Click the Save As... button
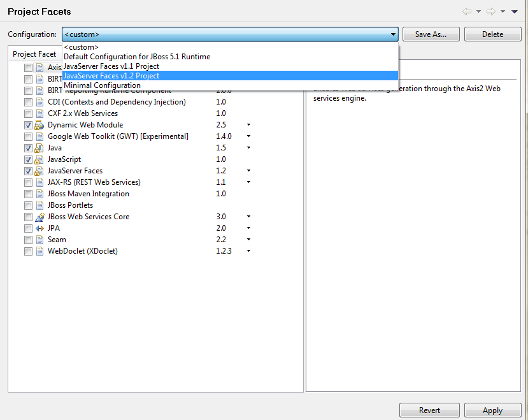The image size is (528, 420). pyautogui.click(x=431, y=34)
